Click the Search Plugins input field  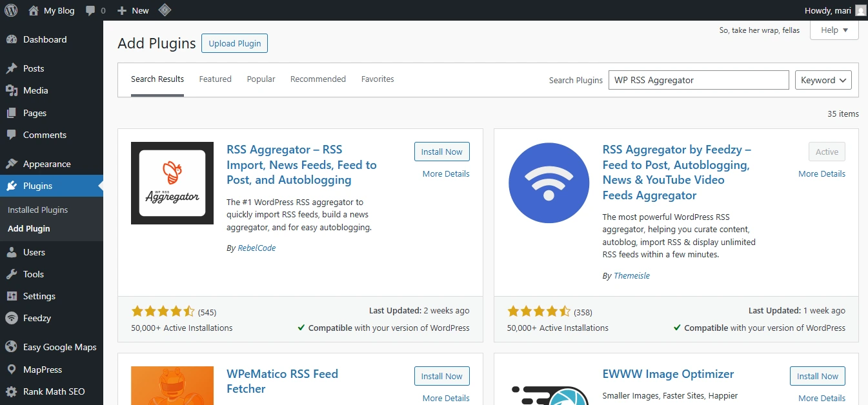699,80
